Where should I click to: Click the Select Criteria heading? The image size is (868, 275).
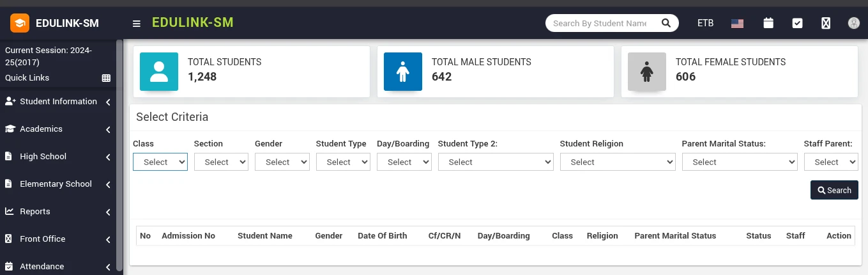pyautogui.click(x=172, y=117)
